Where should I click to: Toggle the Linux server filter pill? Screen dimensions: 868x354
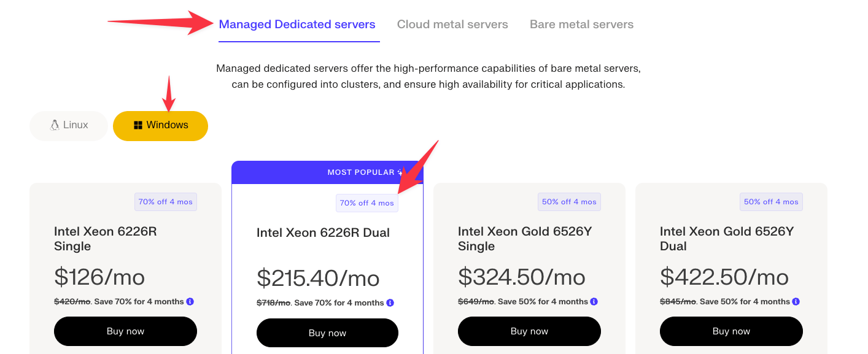click(x=68, y=125)
